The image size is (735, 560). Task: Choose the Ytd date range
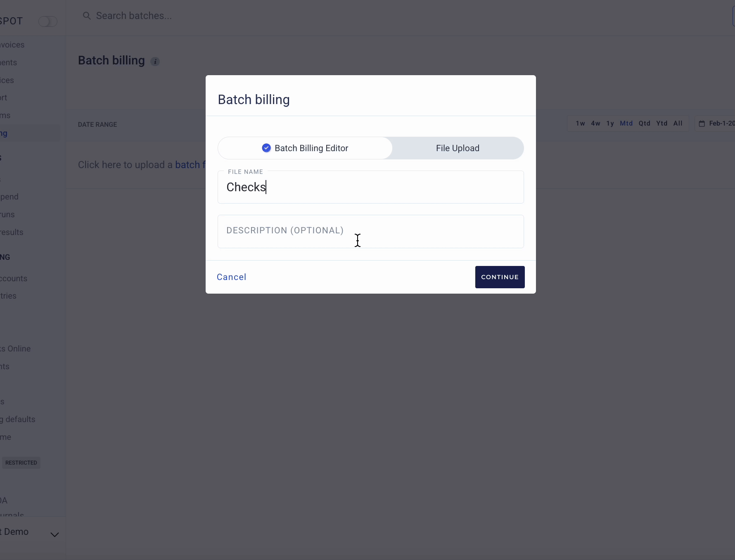click(661, 123)
